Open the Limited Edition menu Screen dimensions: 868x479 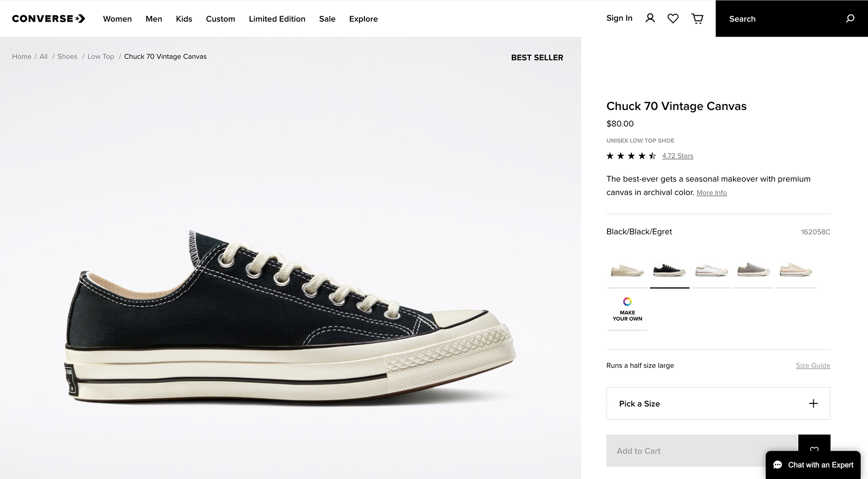point(277,19)
